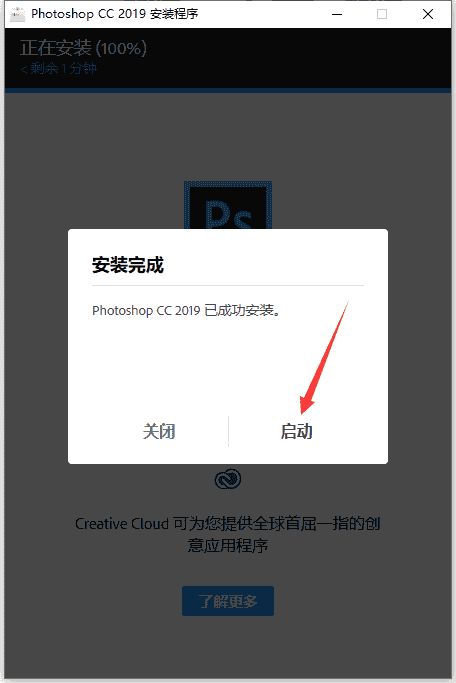Screen dimensions: 456x683
Task: Close the installer window with the X
Action: click(x=428, y=14)
